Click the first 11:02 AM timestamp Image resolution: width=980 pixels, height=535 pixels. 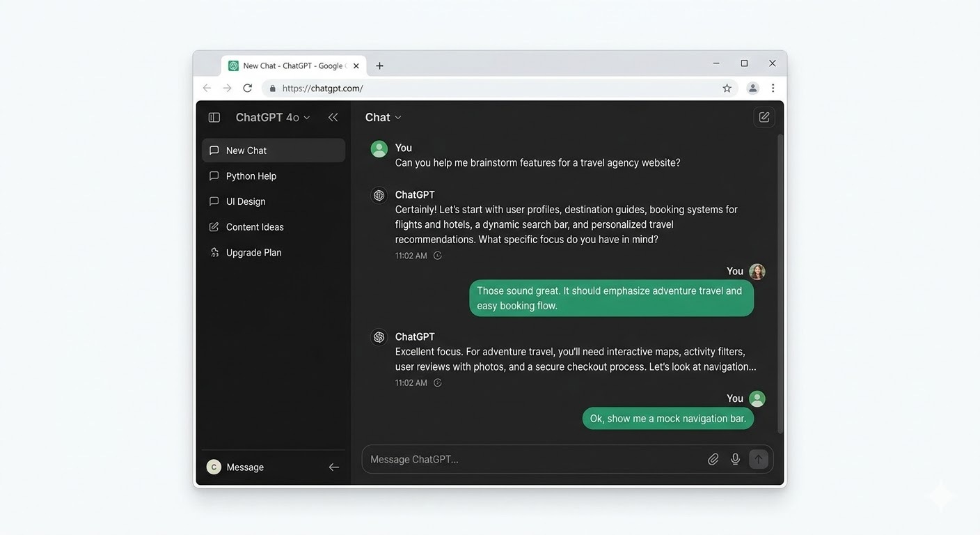pos(411,256)
